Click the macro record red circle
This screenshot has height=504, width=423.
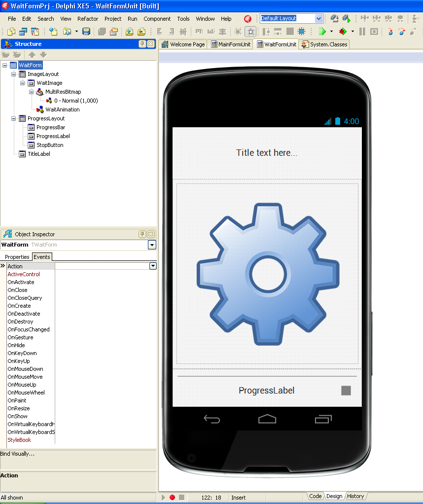pyautogui.click(x=172, y=497)
